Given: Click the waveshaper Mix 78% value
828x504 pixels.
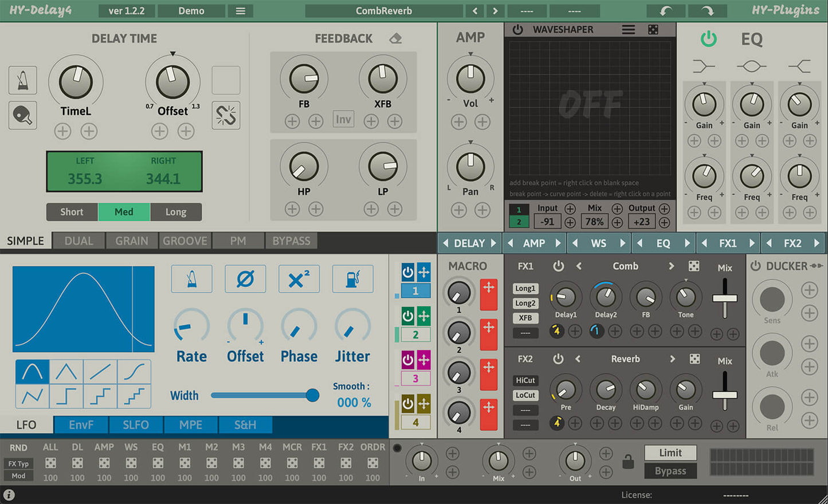Looking at the screenshot, I should click(x=594, y=222).
